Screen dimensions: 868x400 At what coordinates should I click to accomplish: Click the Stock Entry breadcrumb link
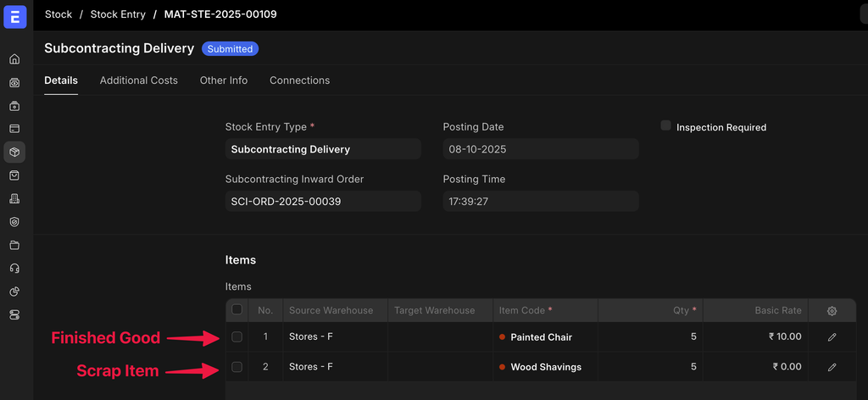[x=118, y=14]
